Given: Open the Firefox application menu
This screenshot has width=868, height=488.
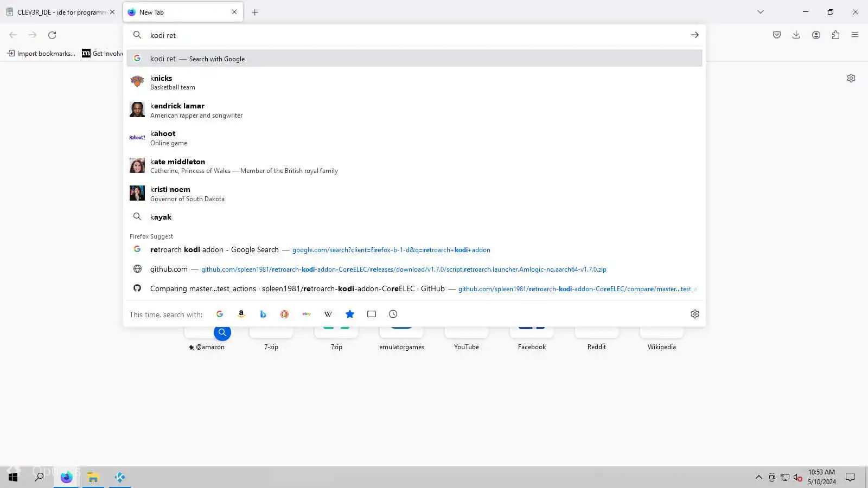Looking at the screenshot, I should tap(855, 35).
